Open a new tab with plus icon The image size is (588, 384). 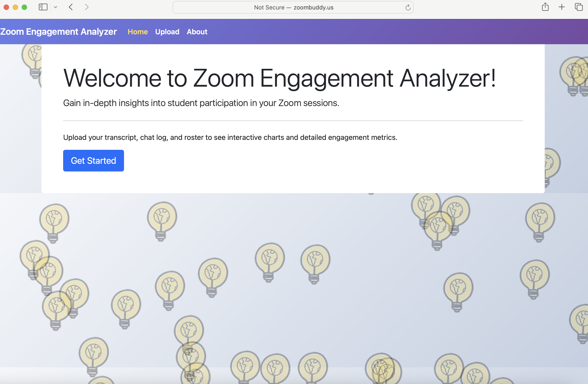coord(562,7)
